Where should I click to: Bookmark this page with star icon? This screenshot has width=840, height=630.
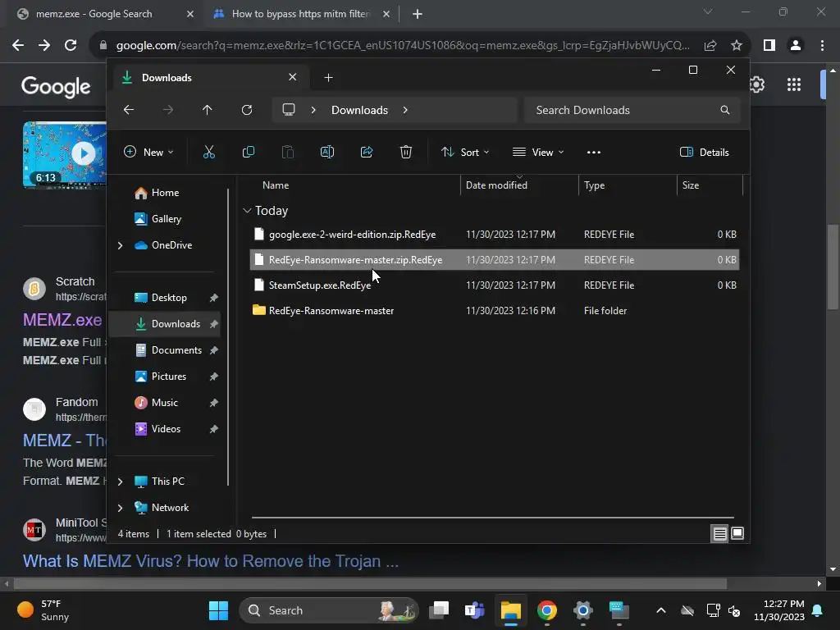737,46
